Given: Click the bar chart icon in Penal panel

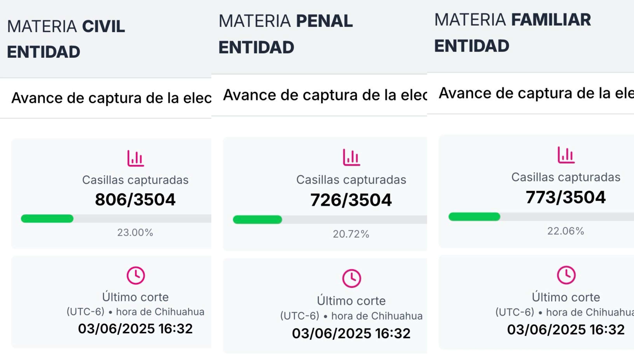Looking at the screenshot, I should pos(351,157).
